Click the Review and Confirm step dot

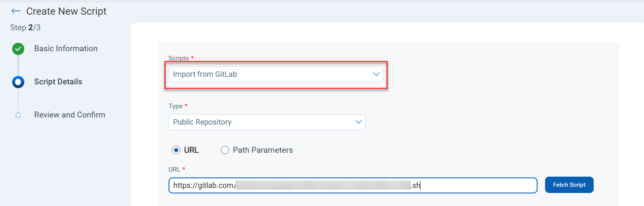18,115
